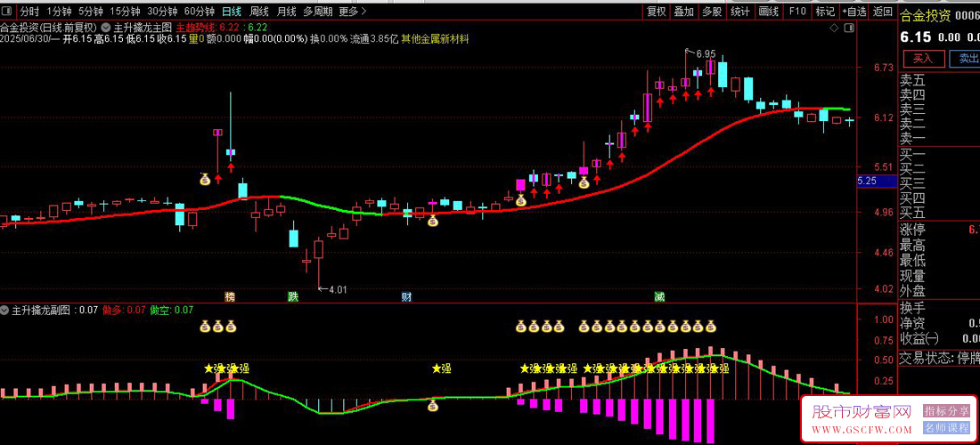Select the 周线 weekly chart tab
The image size is (980, 445).
tap(258, 12)
